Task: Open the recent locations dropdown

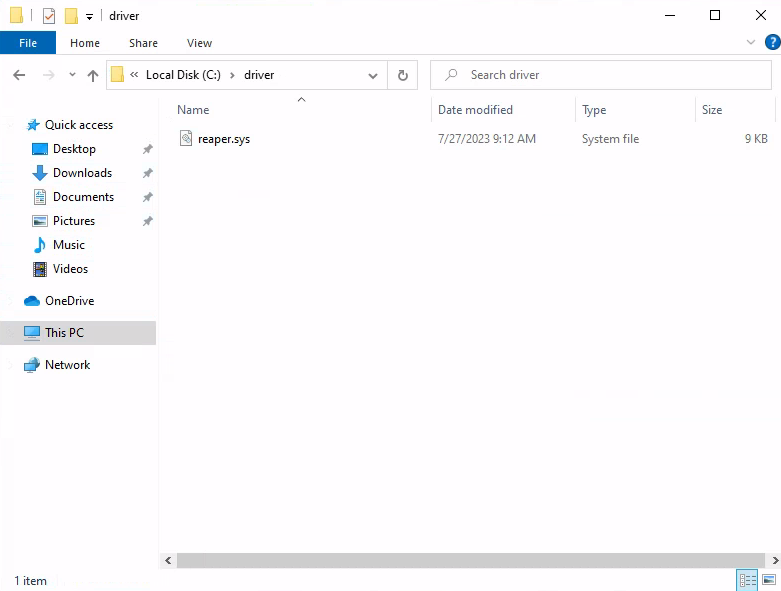Action: (x=72, y=75)
